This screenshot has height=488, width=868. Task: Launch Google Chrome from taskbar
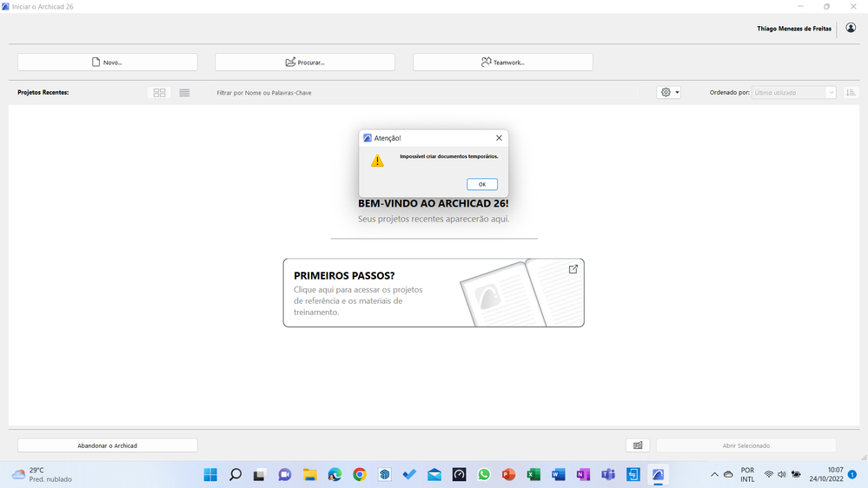click(x=359, y=475)
